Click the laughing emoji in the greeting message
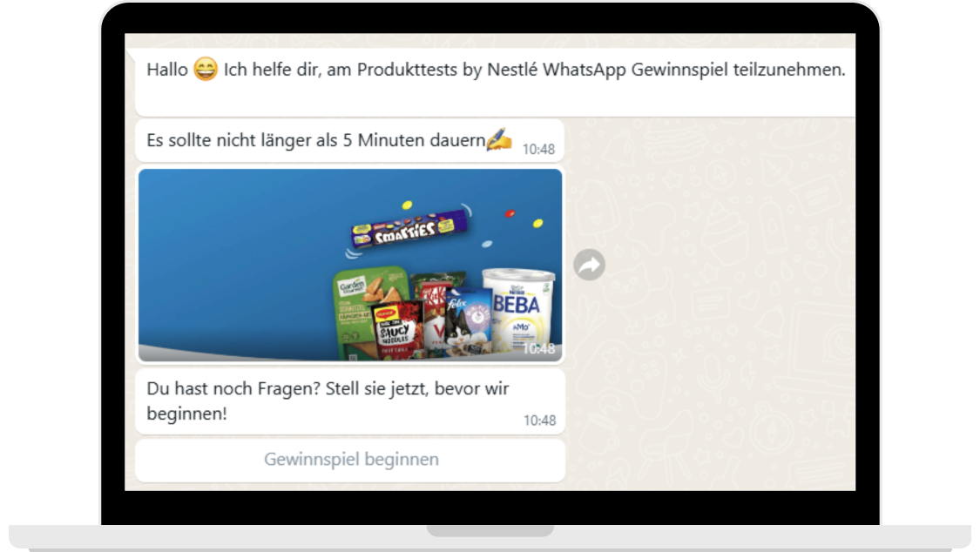Viewport: 980px width, 552px height. 205,69
